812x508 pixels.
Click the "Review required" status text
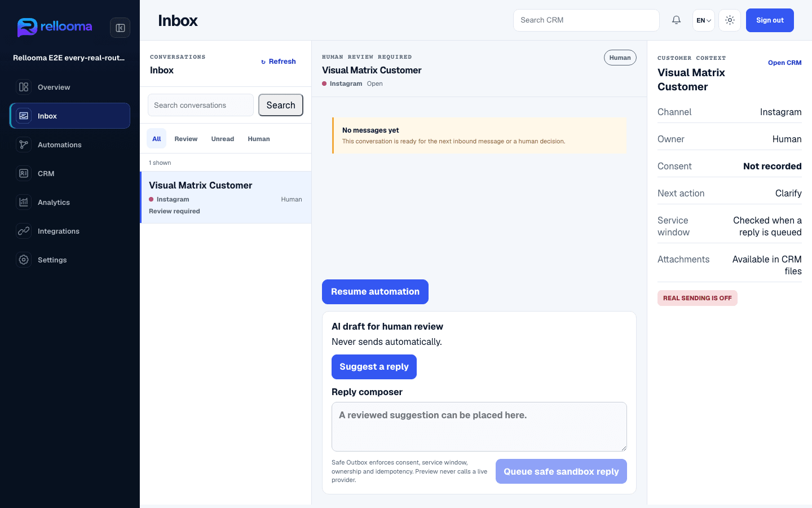pos(174,211)
